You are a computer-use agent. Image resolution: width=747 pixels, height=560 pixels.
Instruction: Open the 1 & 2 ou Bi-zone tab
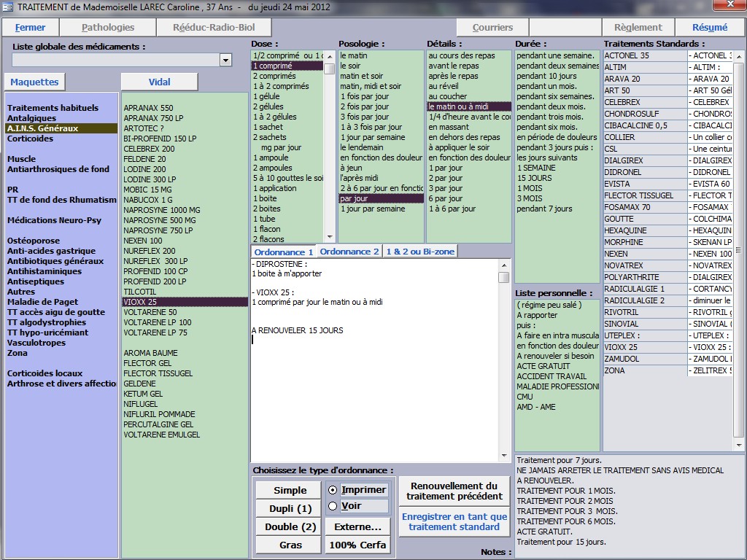tap(420, 252)
